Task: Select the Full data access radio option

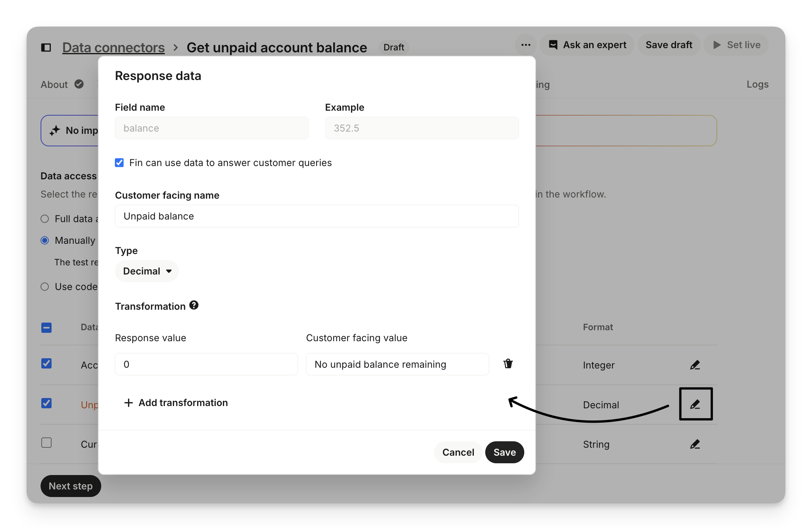Action: tap(45, 219)
